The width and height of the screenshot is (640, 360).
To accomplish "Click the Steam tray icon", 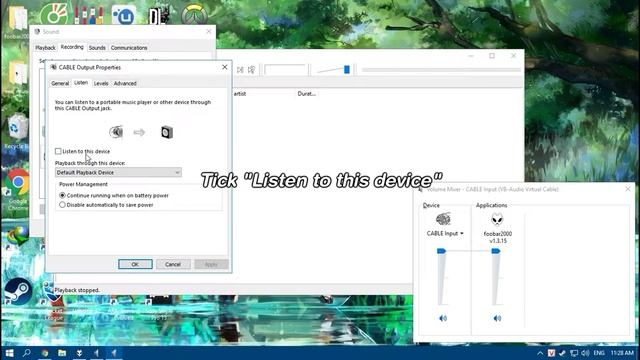I will click(x=562, y=353).
